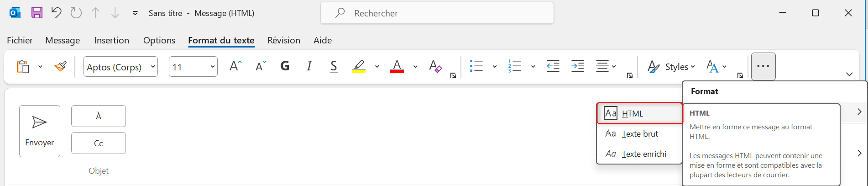Select Texte brut format option
The height and width of the screenshot is (186, 868).
639,134
